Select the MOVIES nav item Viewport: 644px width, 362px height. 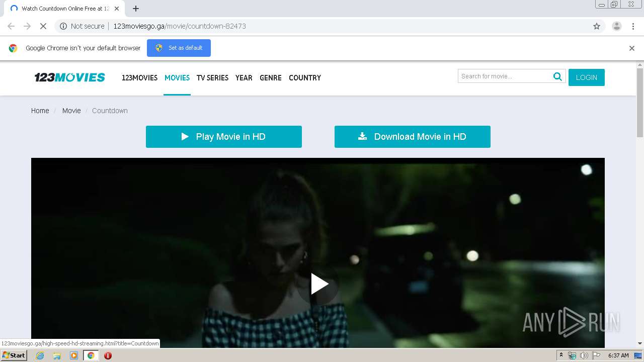pos(177,78)
